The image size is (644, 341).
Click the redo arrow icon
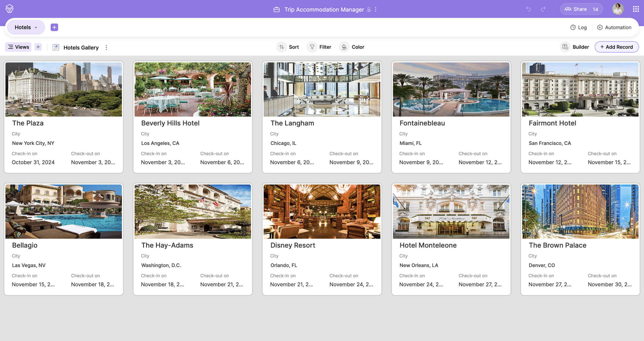click(x=543, y=9)
